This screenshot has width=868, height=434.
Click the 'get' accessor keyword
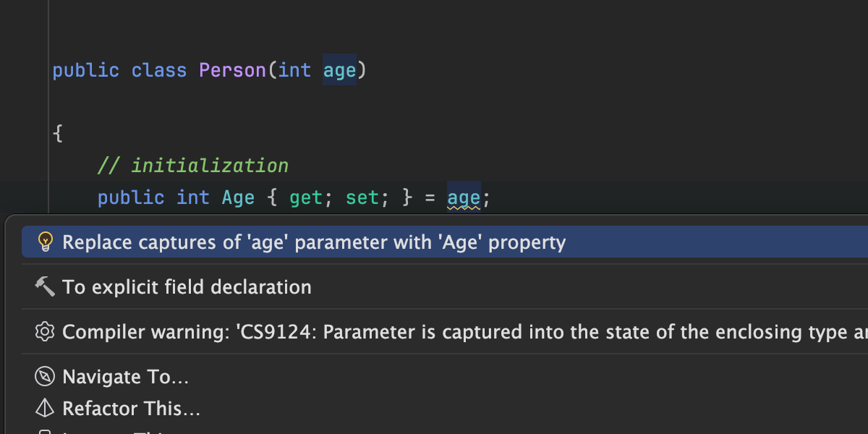coord(305,197)
